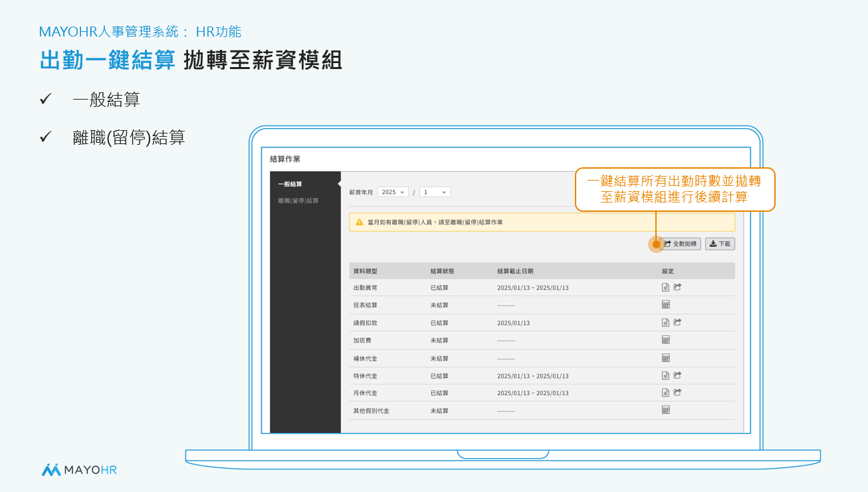Open the year dropdown showing 2025
The width and height of the screenshot is (868, 492).
[x=393, y=192]
